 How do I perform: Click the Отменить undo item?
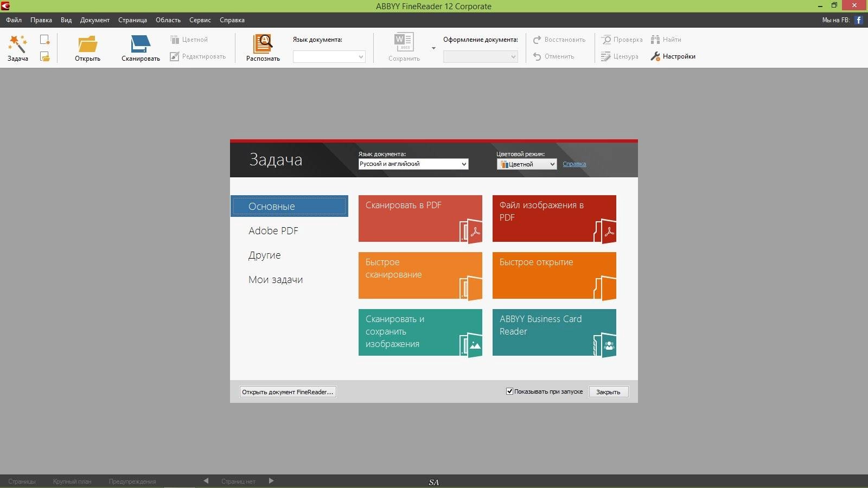pyautogui.click(x=553, y=56)
